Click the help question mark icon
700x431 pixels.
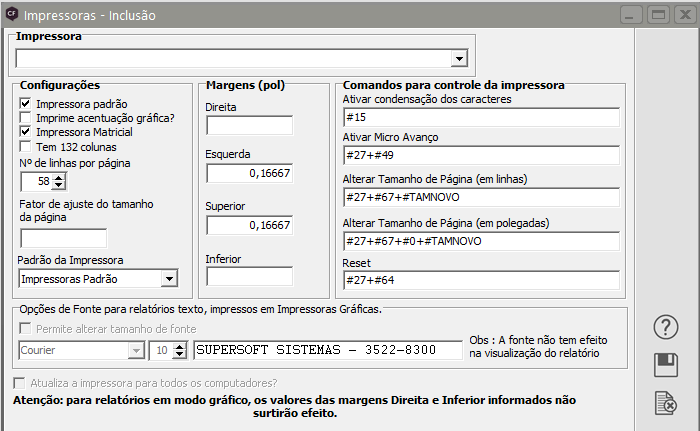pos(666,327)
